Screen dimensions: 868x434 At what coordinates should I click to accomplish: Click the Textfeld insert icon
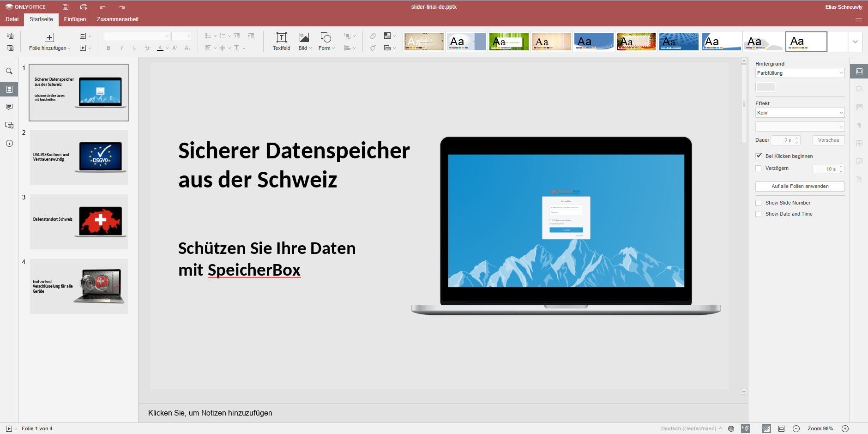click(x=281, y=38)
